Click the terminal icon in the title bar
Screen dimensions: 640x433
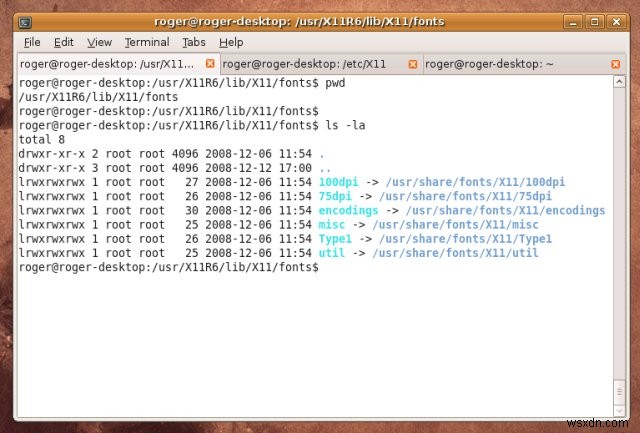pos(25,22)
